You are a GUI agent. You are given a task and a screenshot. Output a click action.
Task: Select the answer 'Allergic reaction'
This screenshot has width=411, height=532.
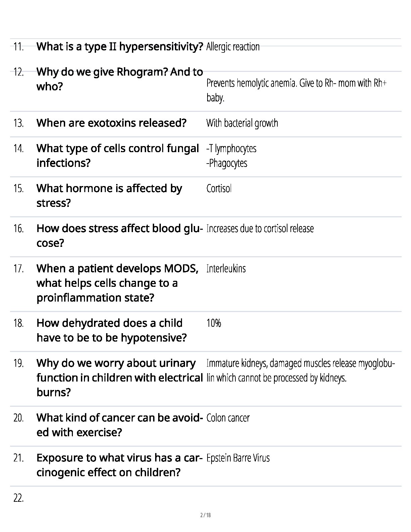[233, 47]
